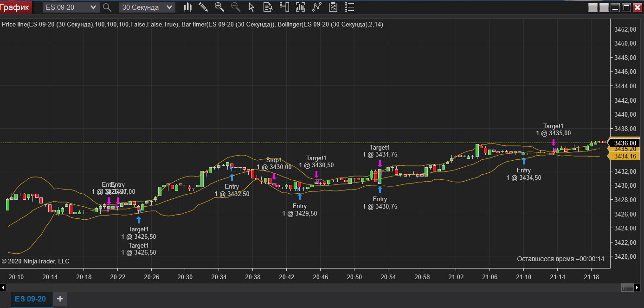Open the drawing tools pencil menu
Image resolution: width=644 pixels, height=308 pixels.
coord(203,7)
